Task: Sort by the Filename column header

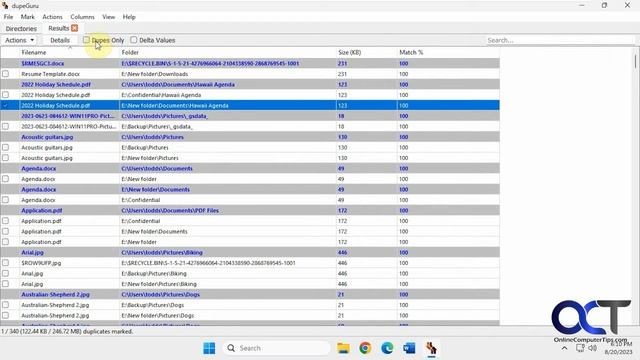Action: click(x=69, y=52)
